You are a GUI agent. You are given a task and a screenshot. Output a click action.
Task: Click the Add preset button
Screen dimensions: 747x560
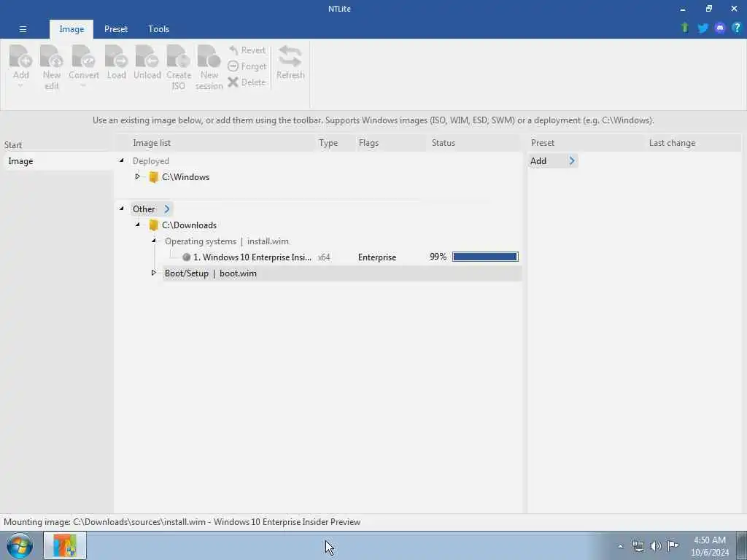tap(553, 161)
